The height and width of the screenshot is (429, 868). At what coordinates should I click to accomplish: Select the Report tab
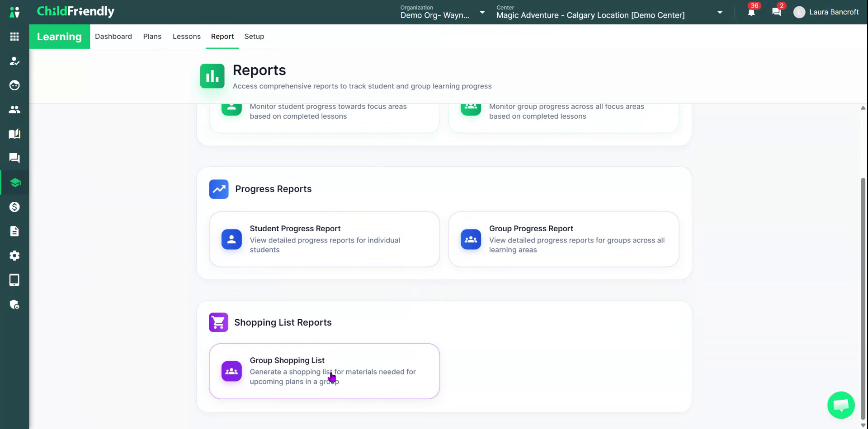222,37
